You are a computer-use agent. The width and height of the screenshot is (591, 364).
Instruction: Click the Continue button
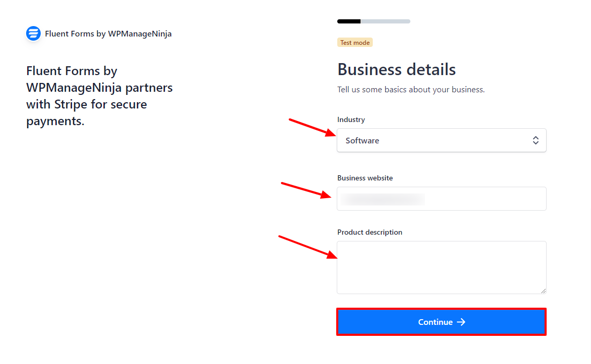point(441,322)
